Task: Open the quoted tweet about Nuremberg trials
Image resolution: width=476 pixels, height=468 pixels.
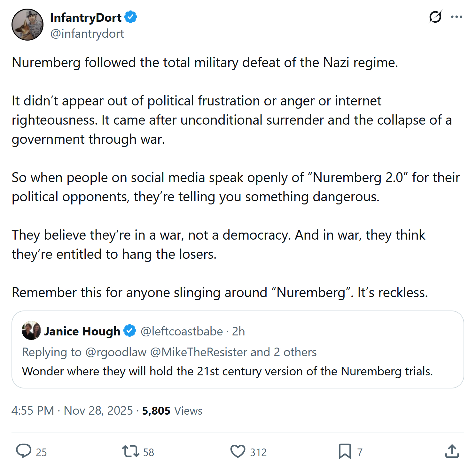Action: pyautogui.click(x=227, y=371)
